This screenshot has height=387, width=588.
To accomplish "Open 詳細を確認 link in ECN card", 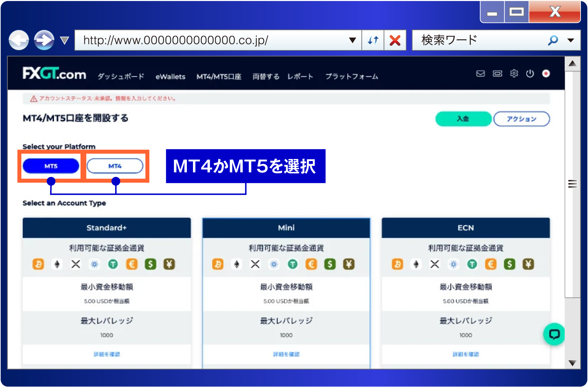I will [466, 354].
